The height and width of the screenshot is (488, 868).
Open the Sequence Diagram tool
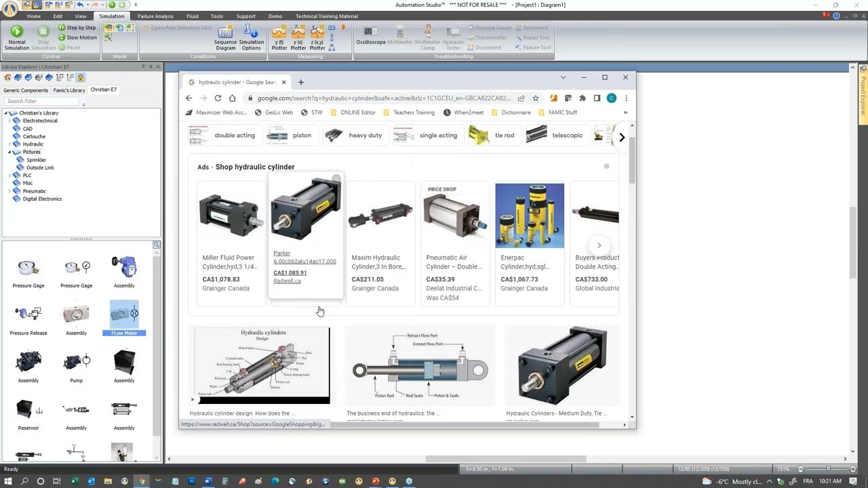click(225, 38)
